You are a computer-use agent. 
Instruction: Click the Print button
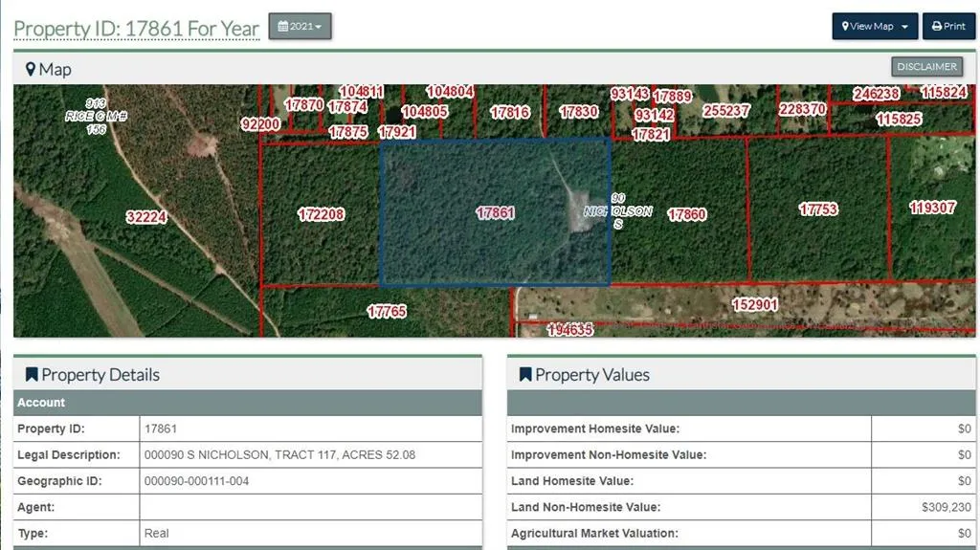tap(948, 27)
